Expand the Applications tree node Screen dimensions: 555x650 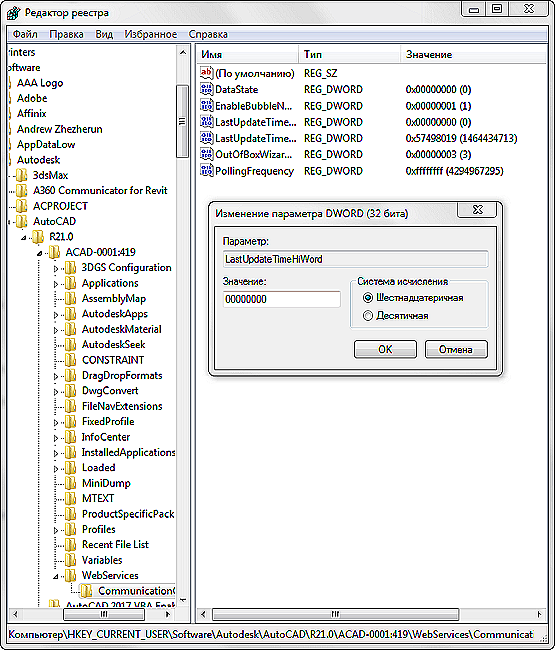pos(56,284)
